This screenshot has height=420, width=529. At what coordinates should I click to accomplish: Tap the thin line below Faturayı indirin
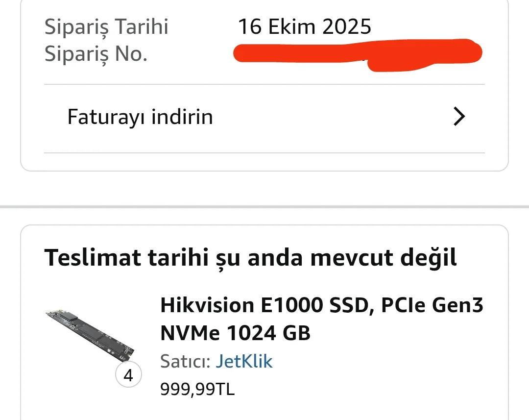click(264, 153)
